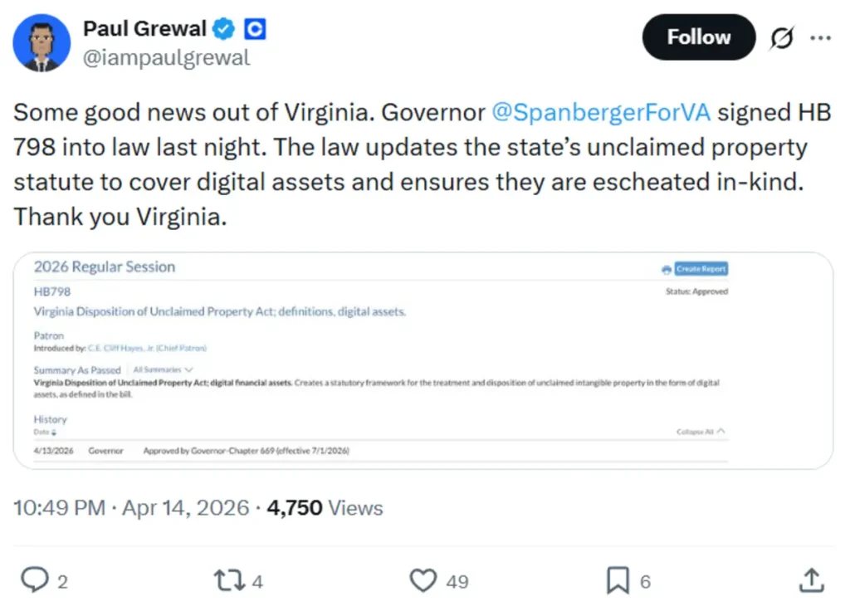Click the printer icon beside Create Report
Image resolution: width=850 pixels, height=616 pixels.
pos(667,268)
